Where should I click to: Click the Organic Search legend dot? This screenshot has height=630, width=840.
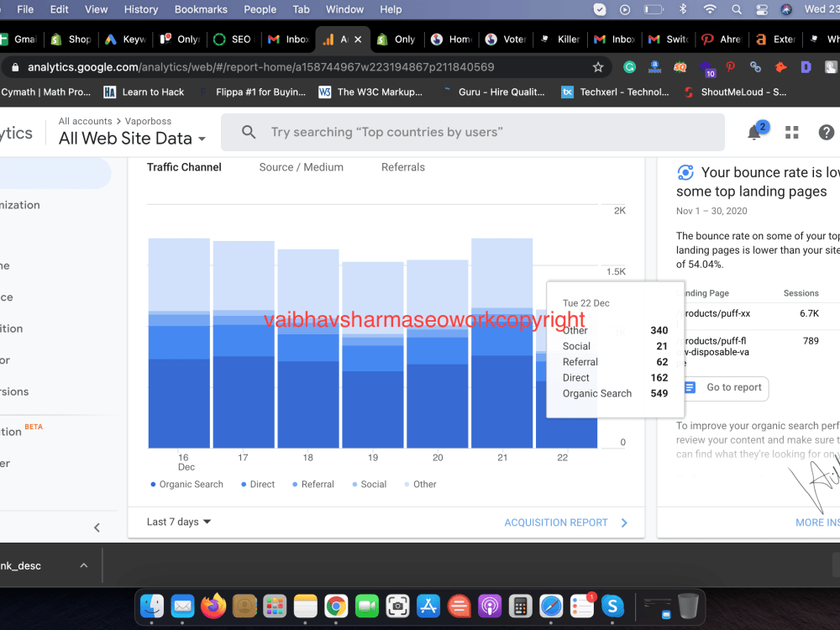153,485
